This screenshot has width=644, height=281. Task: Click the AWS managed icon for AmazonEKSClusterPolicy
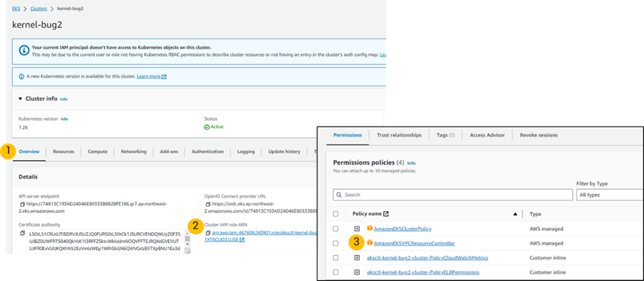point(370,228)
